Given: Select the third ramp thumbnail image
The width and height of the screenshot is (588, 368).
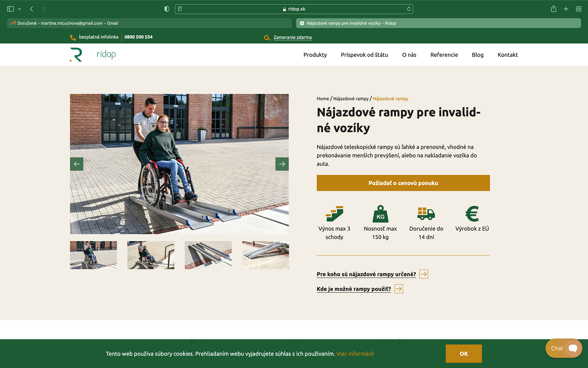Looking at the screenshot, I should [208, 255].
